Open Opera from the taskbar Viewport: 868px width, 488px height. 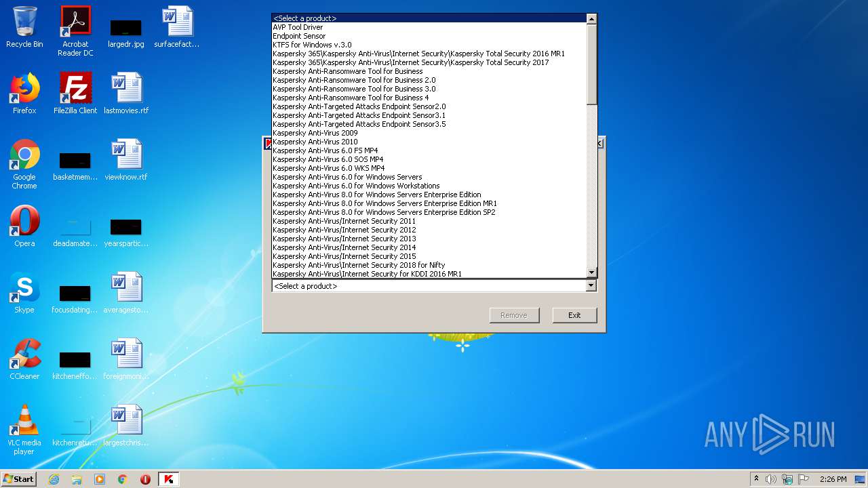[x=146, y=479]
